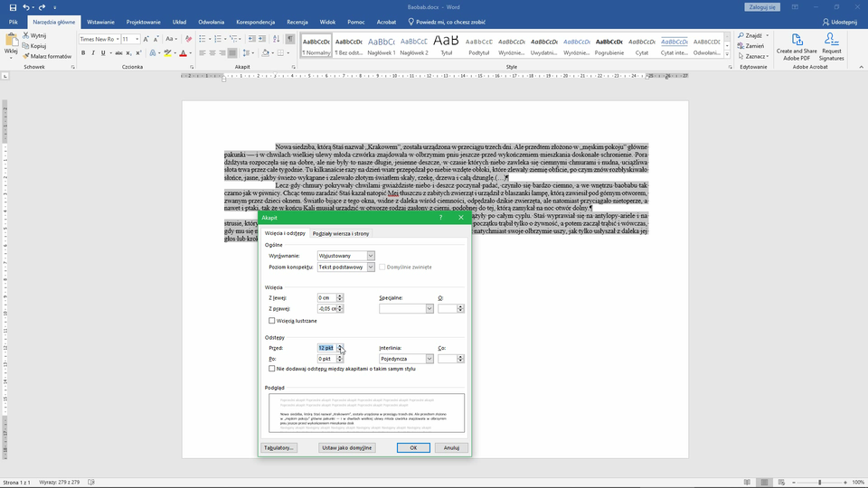This screenshot has height=488, width=868.
Task: Click the Tabulatory... button
Action: click(278, 447)
